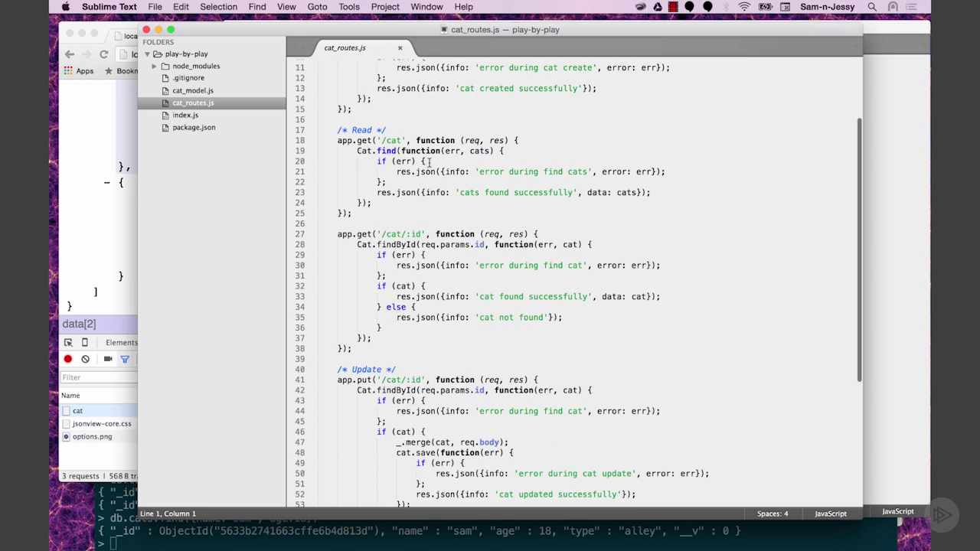Click the Bookmarks star in Chrome bar

109,71
